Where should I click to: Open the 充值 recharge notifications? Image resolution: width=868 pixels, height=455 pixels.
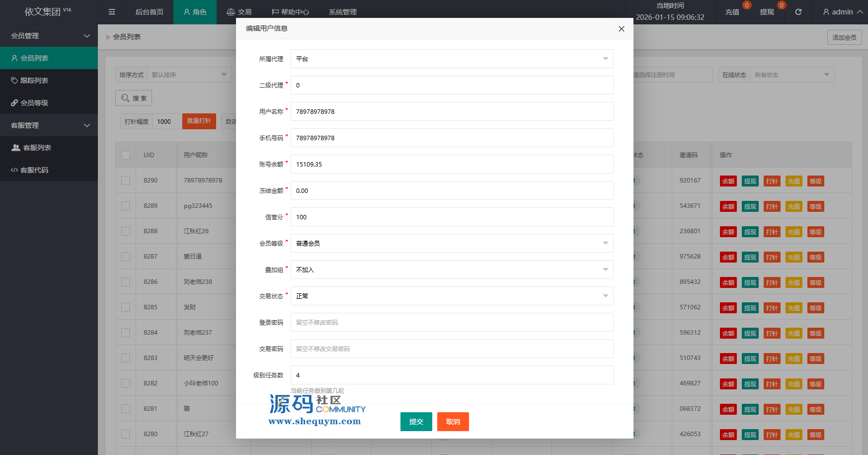732,12
